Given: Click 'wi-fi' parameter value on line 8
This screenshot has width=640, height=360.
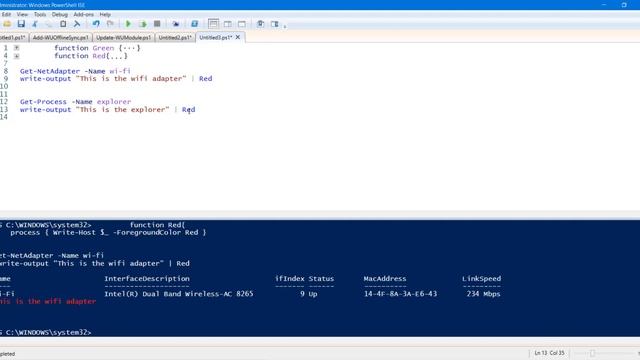Looking at the screenshot, I should (x=120, y=71).
